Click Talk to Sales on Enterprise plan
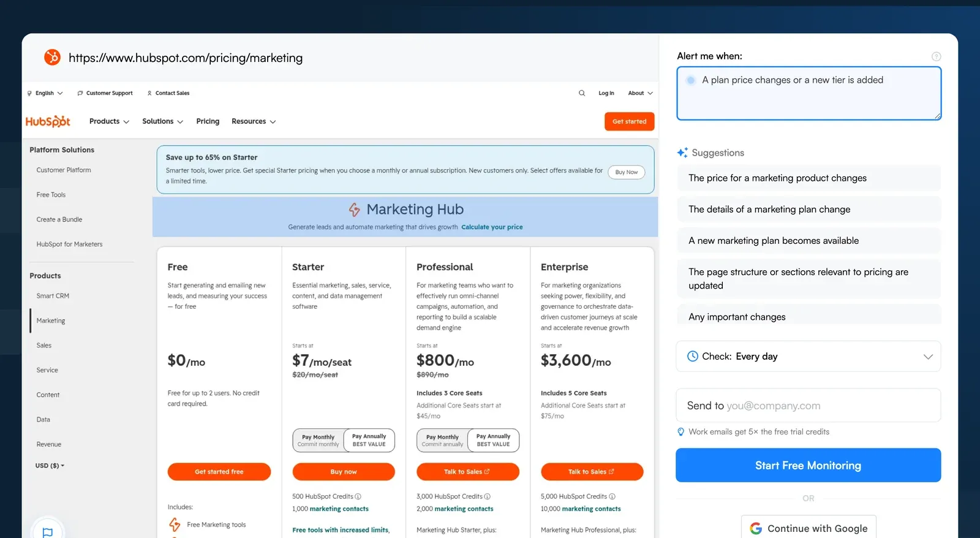 (x=592, y=472)
